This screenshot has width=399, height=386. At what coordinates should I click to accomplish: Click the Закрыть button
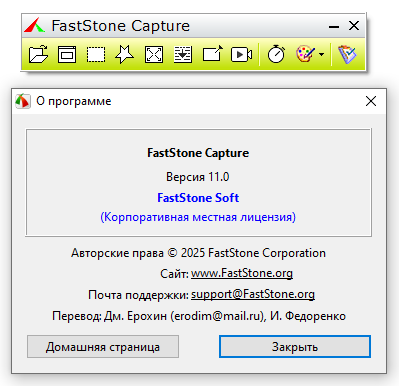[x=295, y=347]
